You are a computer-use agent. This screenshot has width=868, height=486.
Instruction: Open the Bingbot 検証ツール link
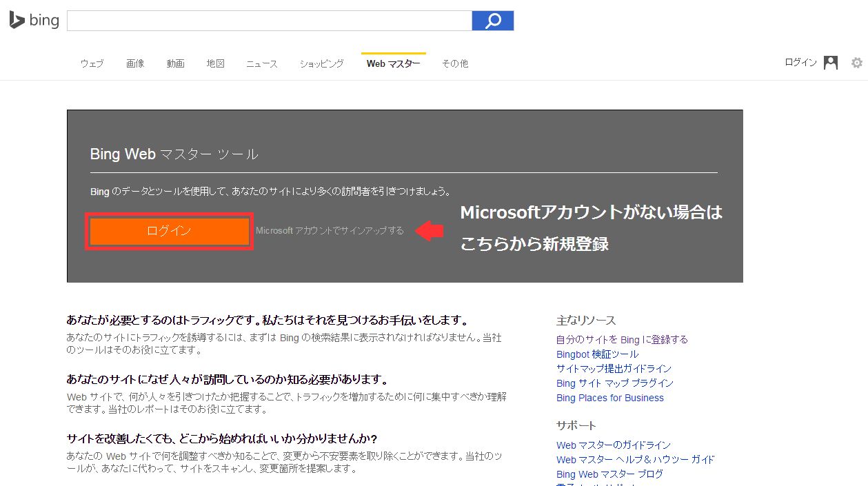tap(598, 354)
